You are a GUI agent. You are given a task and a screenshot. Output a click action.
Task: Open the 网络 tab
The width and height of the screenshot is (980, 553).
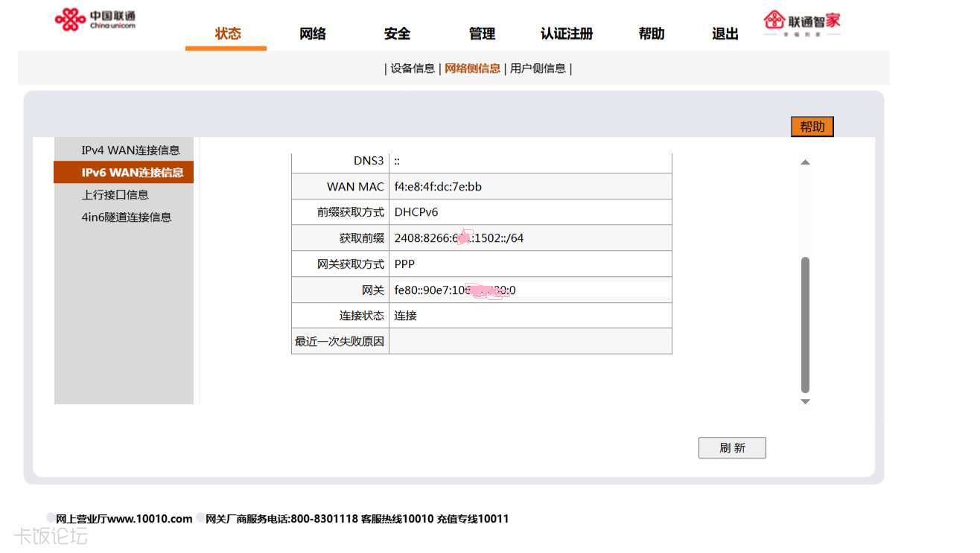(313, 33)
